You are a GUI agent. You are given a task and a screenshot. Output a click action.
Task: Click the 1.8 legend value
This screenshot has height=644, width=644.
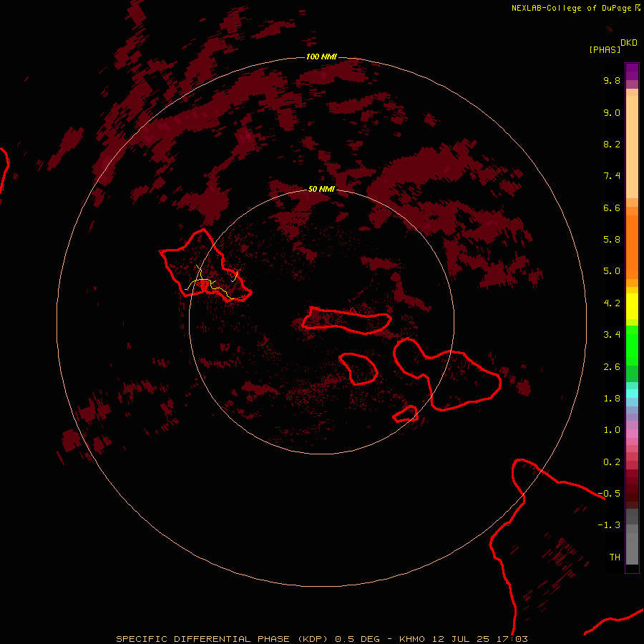pos(612,399)
